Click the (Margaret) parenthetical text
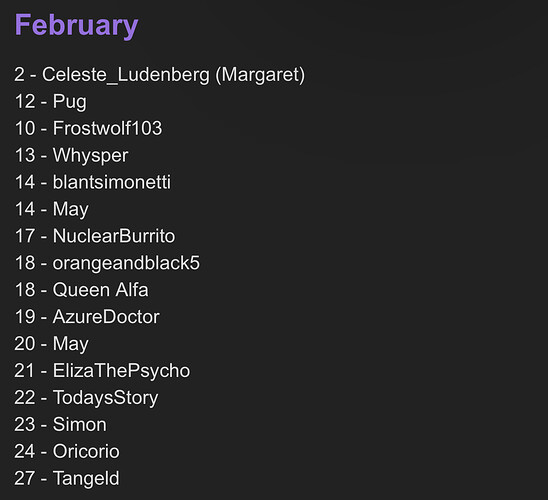 260,75
